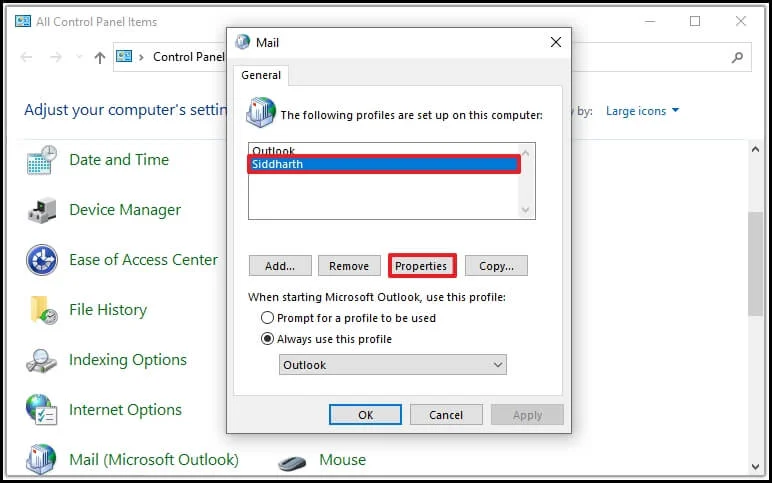Click the Control Panel breadcrumb text
This screenshot has height=483, width=772.
pyautogui.click(x=189, y=57)
